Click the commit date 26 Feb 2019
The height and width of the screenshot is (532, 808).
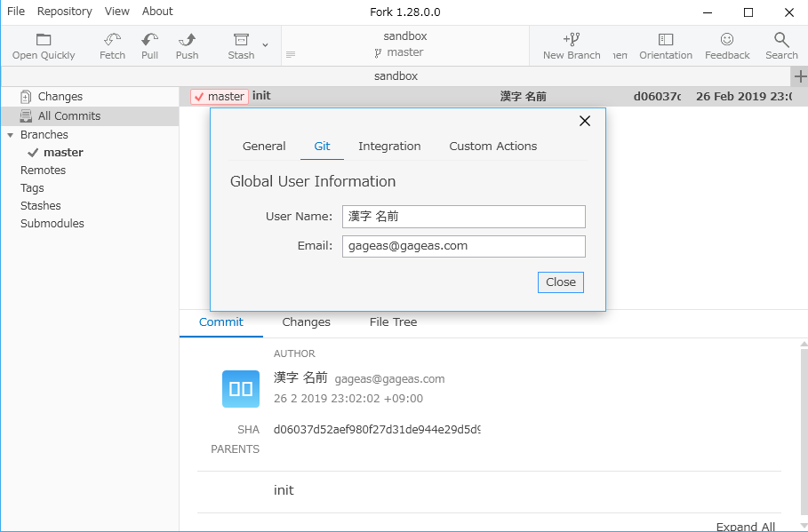coord(744,96)
